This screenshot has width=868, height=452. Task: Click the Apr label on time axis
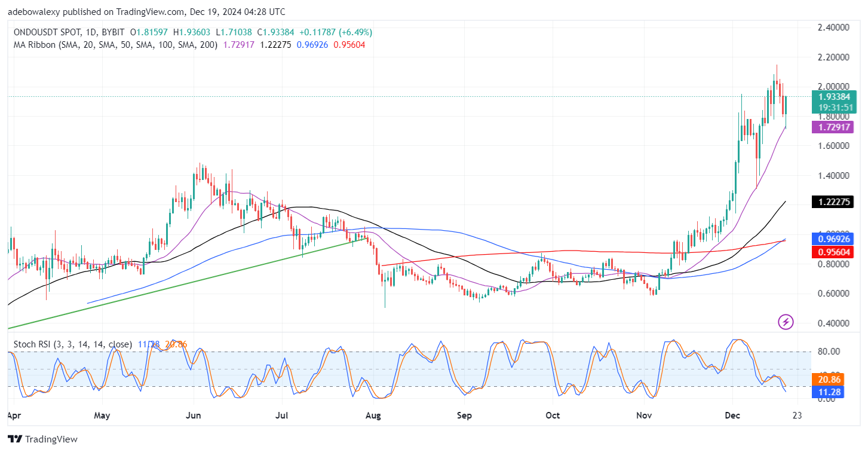click(14, 414)
